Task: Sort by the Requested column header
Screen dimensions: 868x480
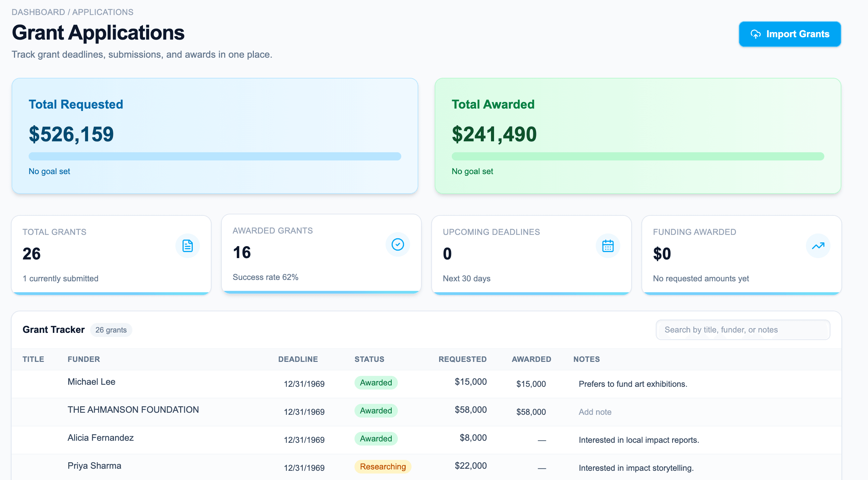Action: [x=462, y=359]
